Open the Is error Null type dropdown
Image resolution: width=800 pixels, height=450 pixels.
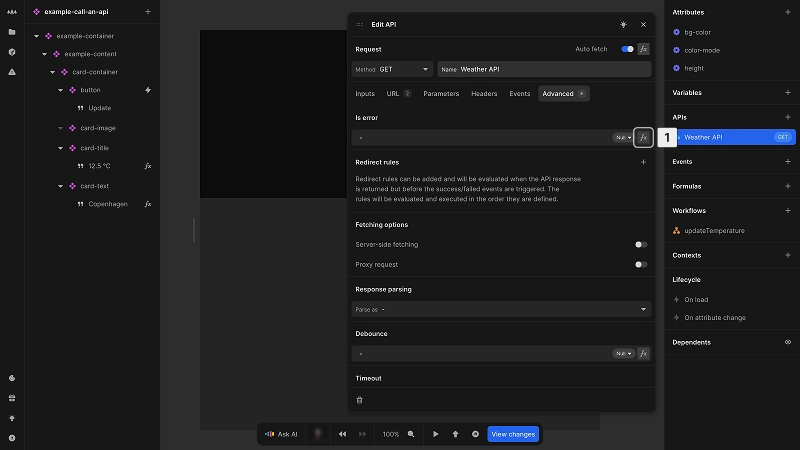622,137
